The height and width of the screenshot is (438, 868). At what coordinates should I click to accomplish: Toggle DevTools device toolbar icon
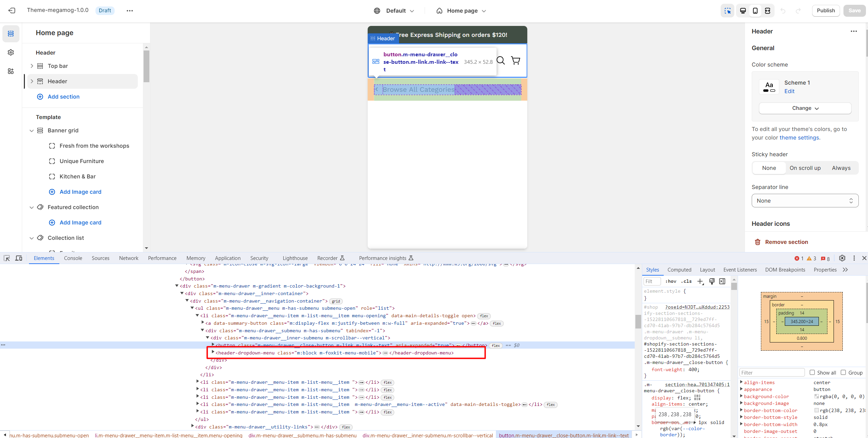[x=19, y=258]
